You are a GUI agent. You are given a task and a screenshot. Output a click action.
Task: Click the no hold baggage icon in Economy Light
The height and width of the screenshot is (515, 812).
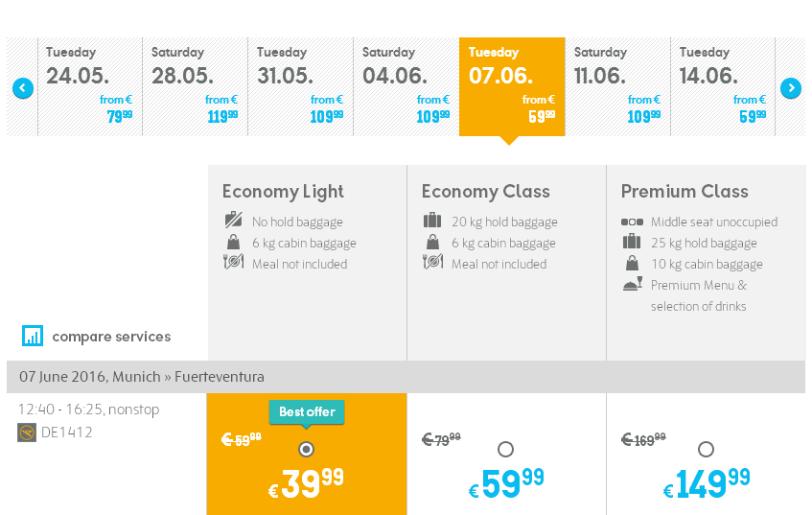coord(234,220)
